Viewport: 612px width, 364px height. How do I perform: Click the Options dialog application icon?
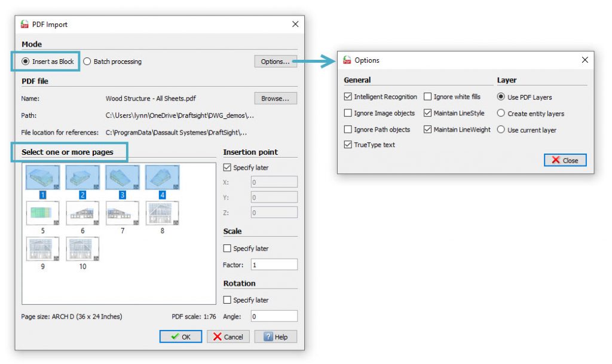tap(348, 60)
